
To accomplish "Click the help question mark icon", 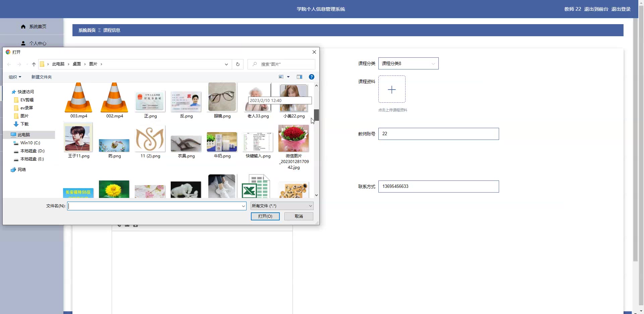I will (311, 77).
